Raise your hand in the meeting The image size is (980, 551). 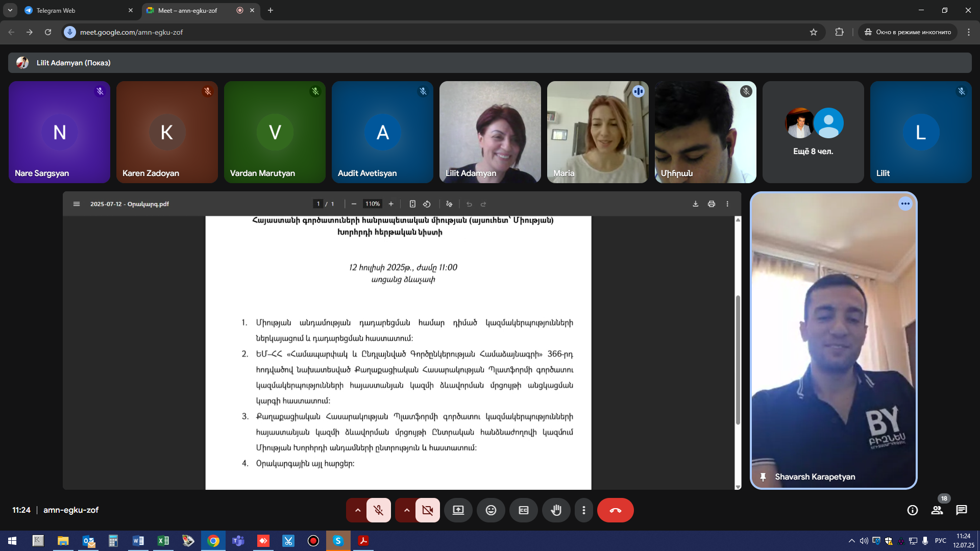point(556,510)
